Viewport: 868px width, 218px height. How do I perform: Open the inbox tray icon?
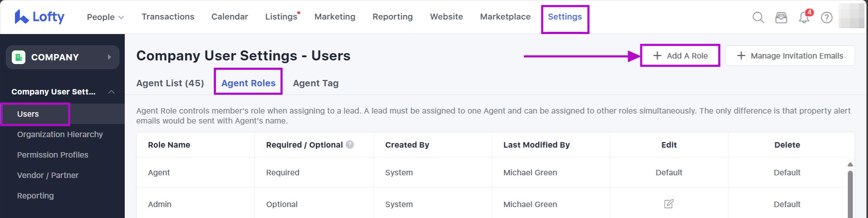(x=781, y=17)
